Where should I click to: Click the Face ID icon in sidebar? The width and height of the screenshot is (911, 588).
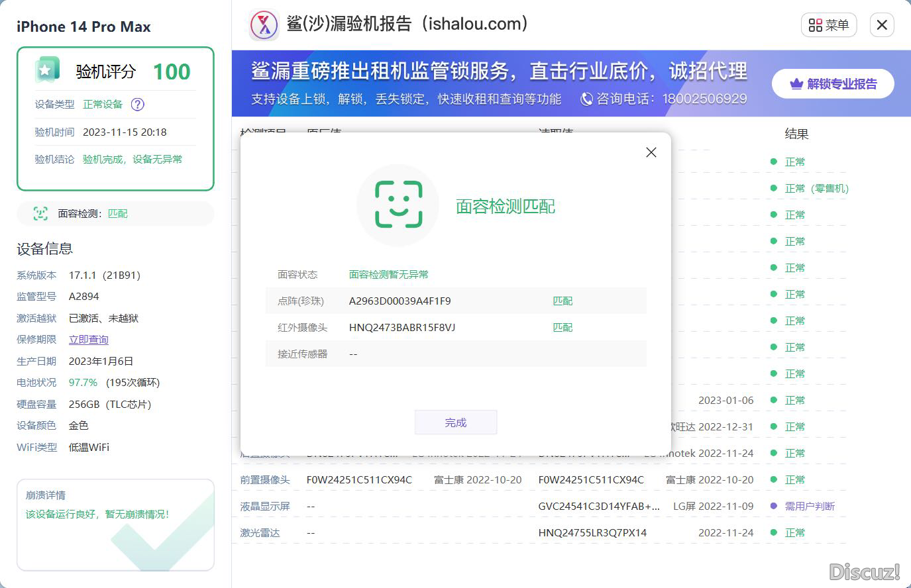click(40, 213)
